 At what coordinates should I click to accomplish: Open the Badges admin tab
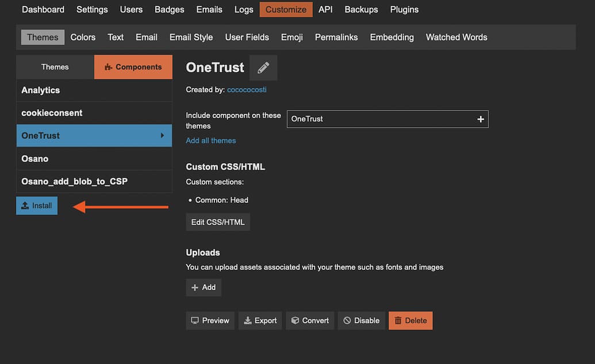point(169,10)
